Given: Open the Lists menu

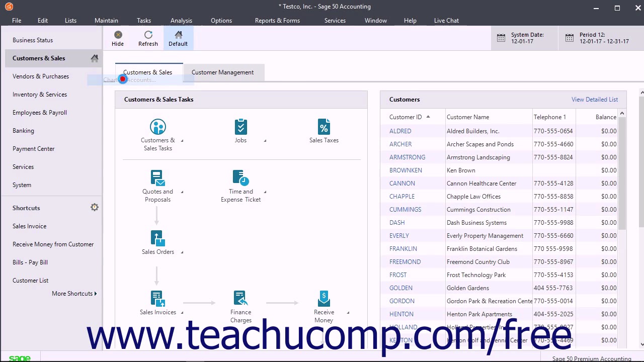Looking at the screenshot, I should pyautogui.click(x=70, y=21).
